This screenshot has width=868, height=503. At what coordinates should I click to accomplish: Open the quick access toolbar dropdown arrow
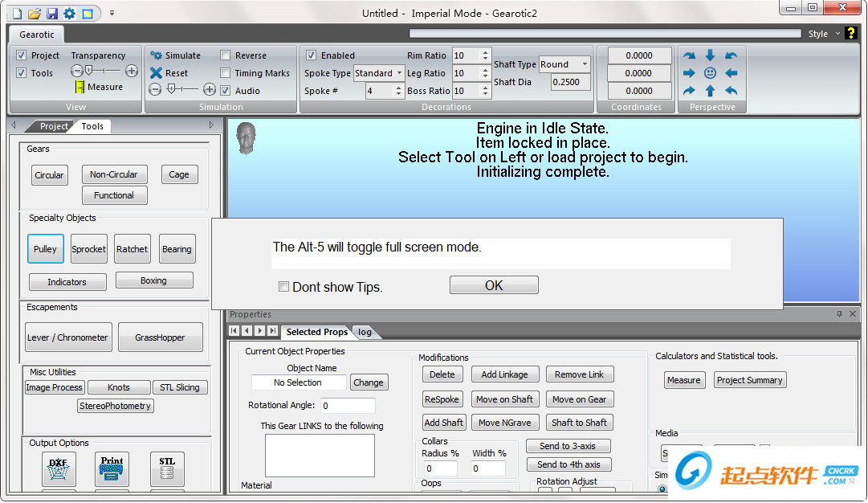[x=112, y=13]
